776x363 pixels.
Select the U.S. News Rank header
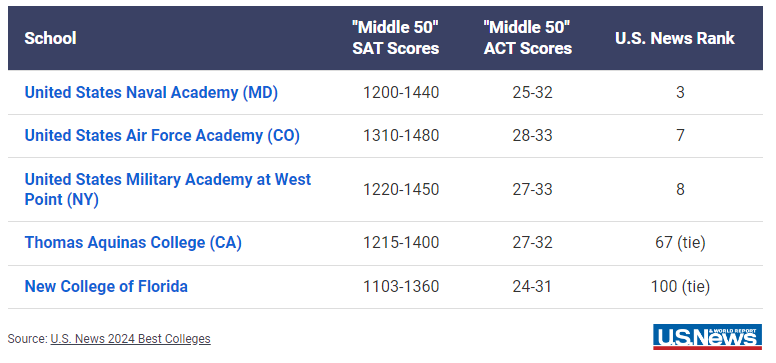pos(675,38)
